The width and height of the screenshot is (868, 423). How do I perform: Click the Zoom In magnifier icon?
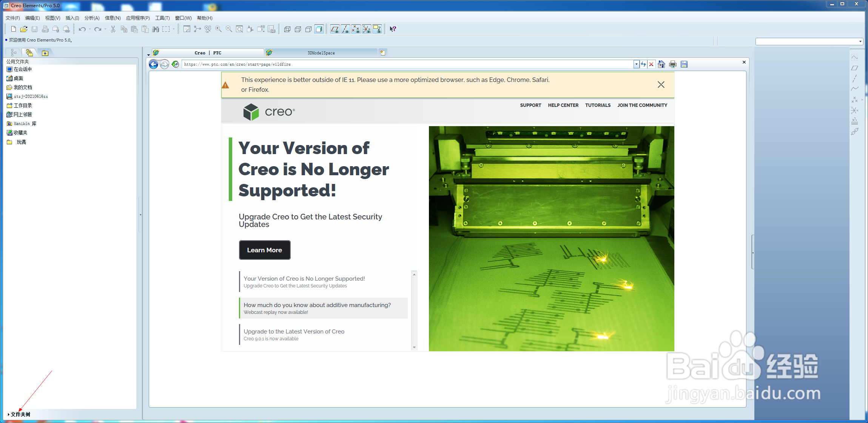(219, 29)
